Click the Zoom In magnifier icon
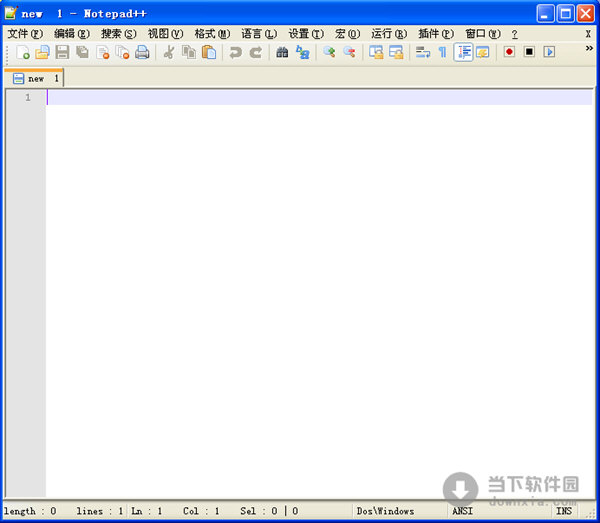The height and width of the screenshot is (523, 600). click(x=329, y=52)
